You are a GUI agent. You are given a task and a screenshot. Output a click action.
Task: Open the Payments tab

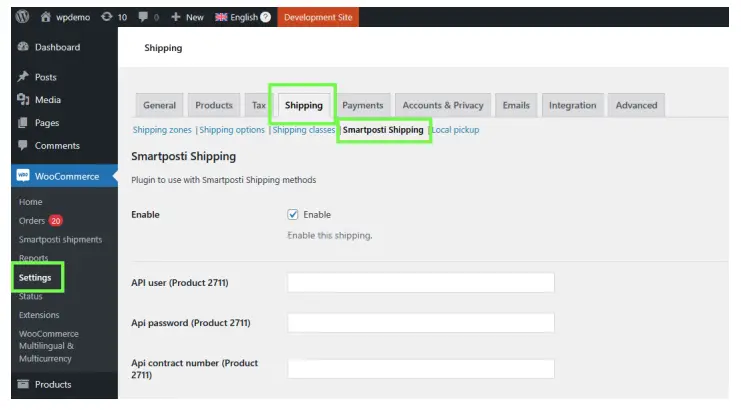pyautogui.click(x=362, y=105)
